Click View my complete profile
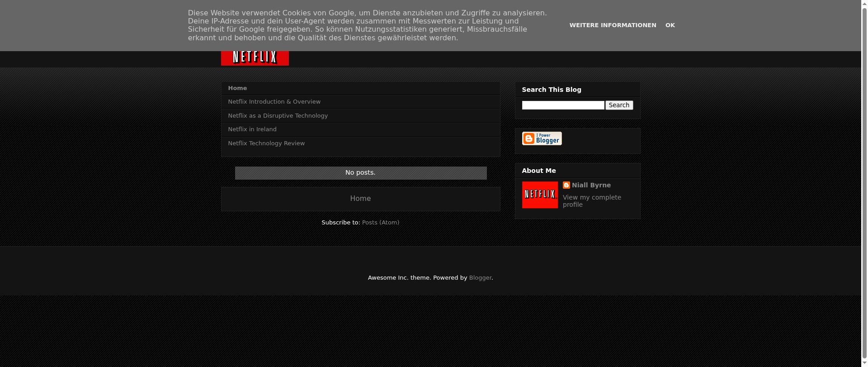The image size is (868, 367). [592, 201]
